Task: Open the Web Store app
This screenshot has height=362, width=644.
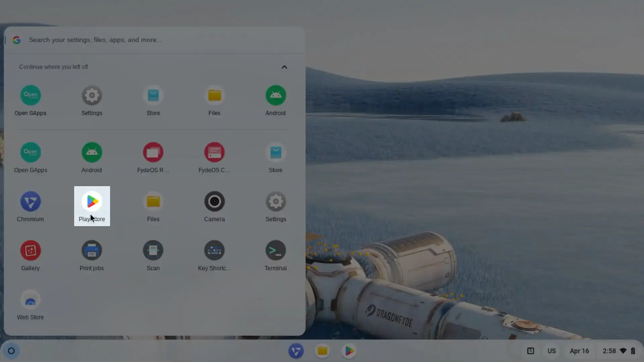Action: (x=30, y=300)
